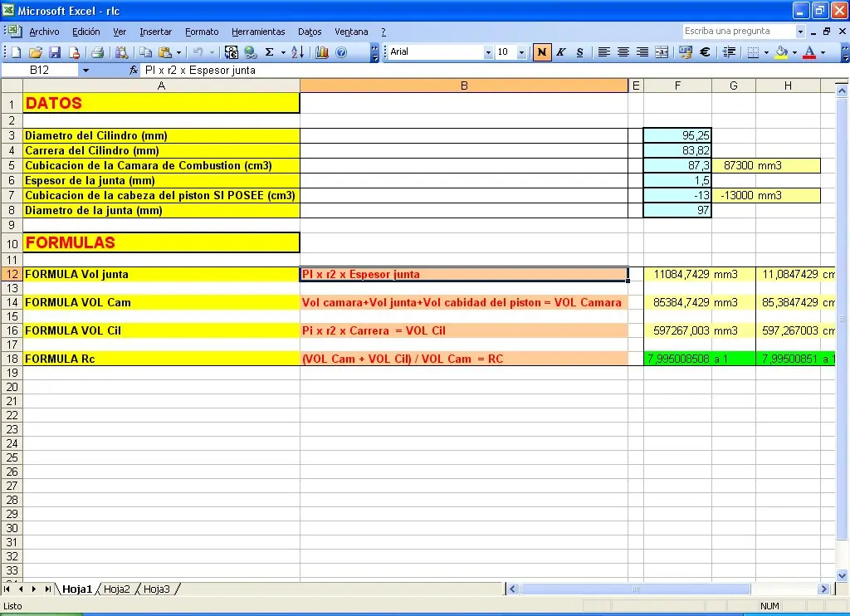Expand the standard toolbar options chevron

[374, 52]
